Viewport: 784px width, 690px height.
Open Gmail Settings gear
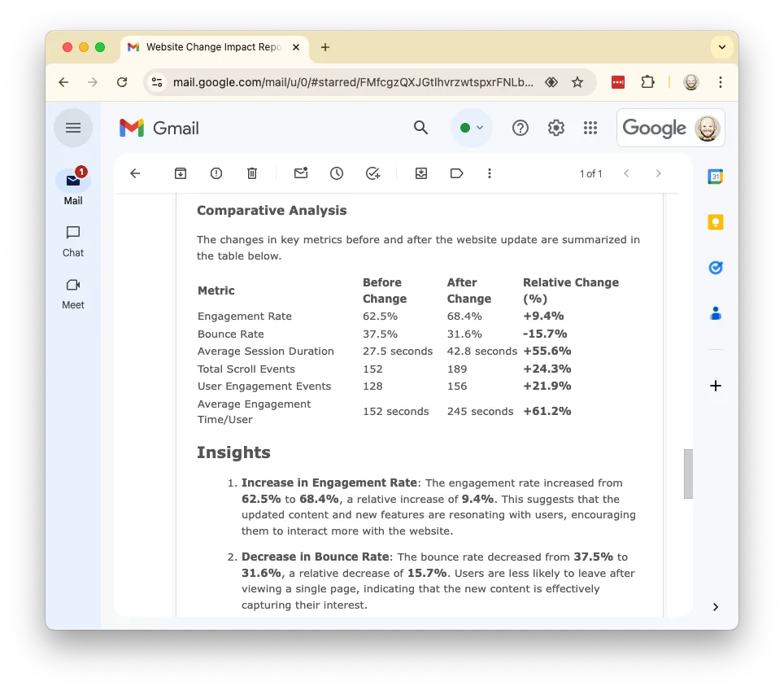point(555,128)
